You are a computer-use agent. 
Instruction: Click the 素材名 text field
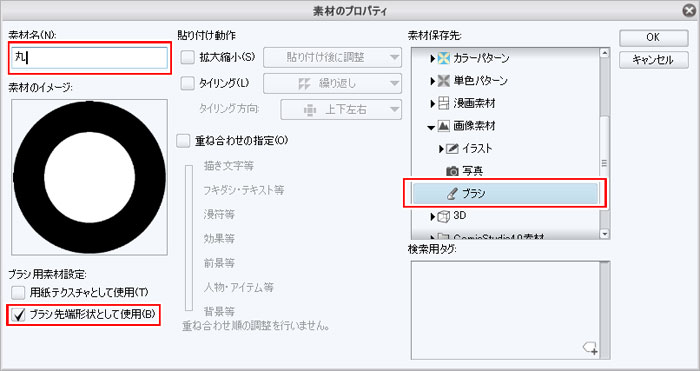89,58
